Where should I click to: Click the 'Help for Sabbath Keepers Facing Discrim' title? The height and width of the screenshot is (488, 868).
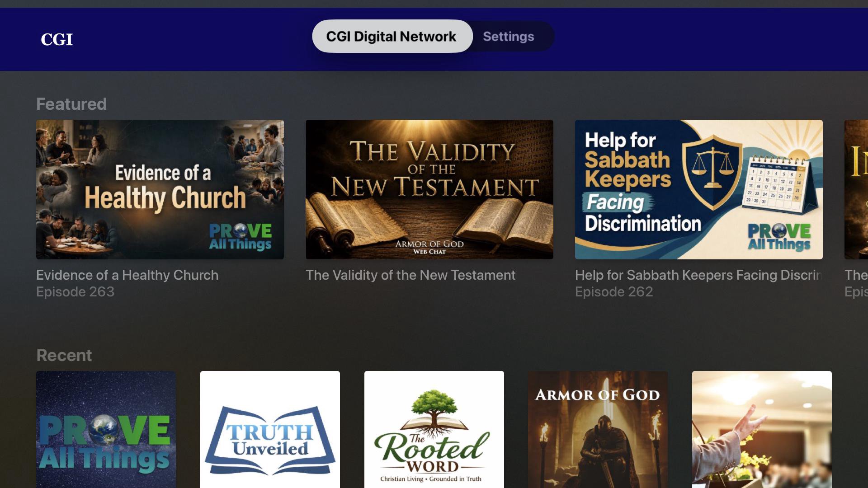[698, 275]
